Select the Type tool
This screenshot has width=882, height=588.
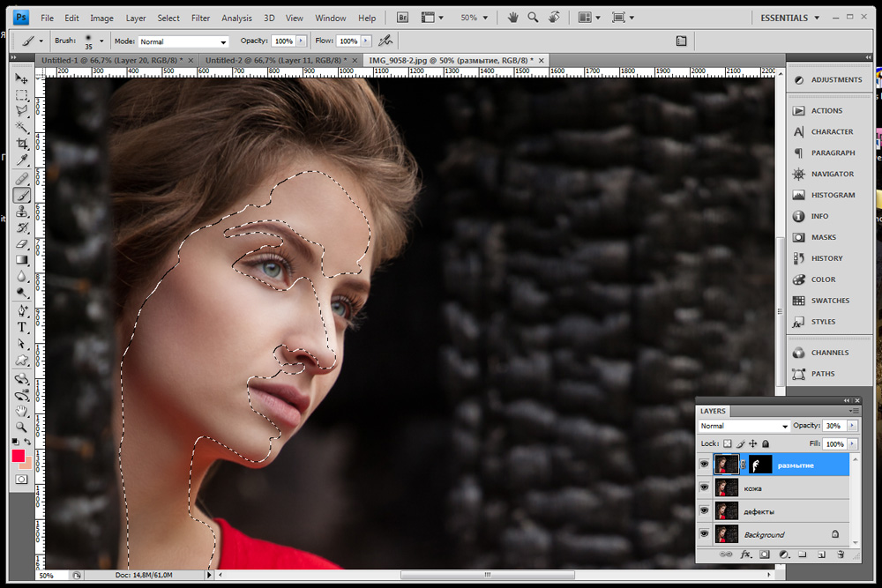22,327
